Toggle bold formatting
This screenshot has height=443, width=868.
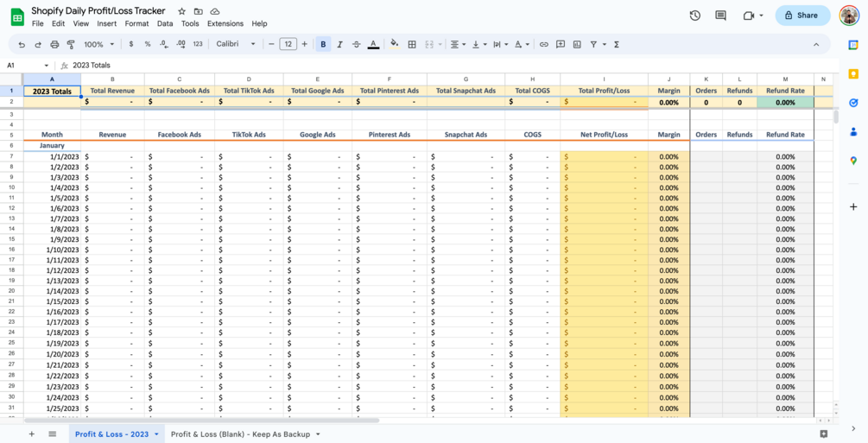[323, 44]
